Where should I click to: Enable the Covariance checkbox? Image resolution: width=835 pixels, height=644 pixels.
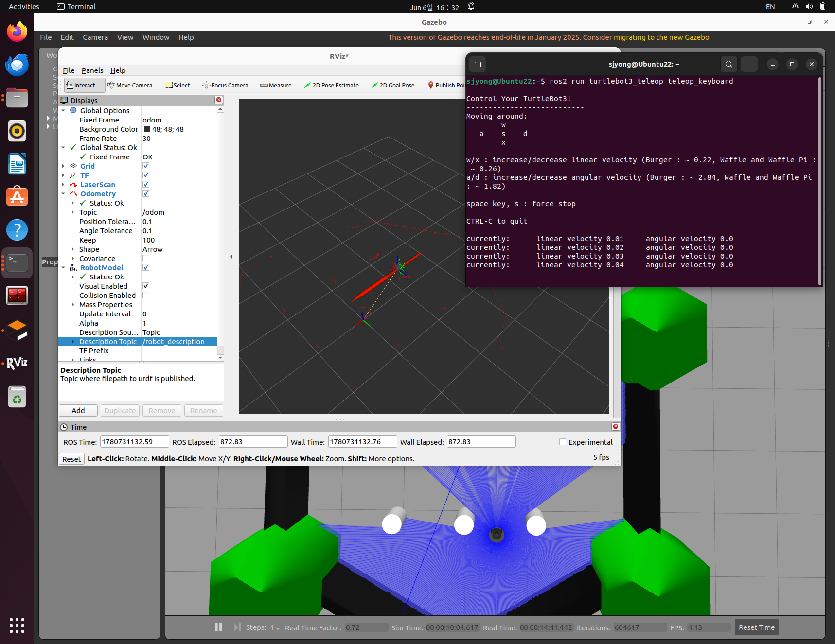pyautogui.click(x=146, y=259)
